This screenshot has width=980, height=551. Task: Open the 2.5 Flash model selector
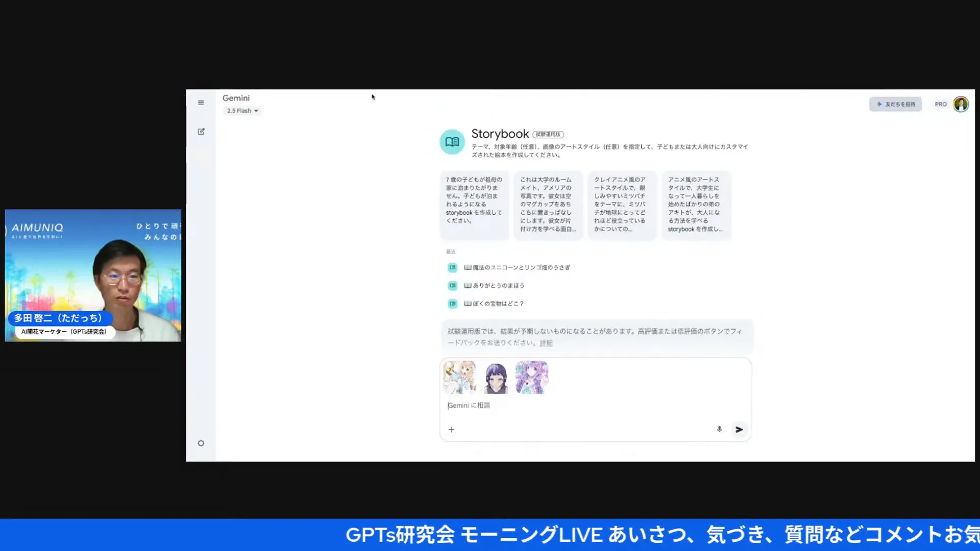click(242, 111)
